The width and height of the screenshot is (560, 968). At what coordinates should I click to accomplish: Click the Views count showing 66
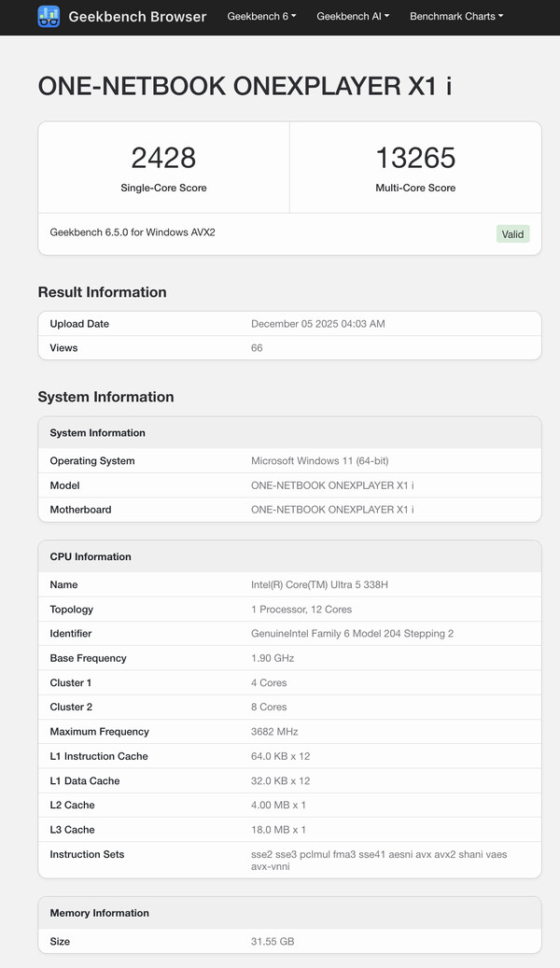click(255, 347)
